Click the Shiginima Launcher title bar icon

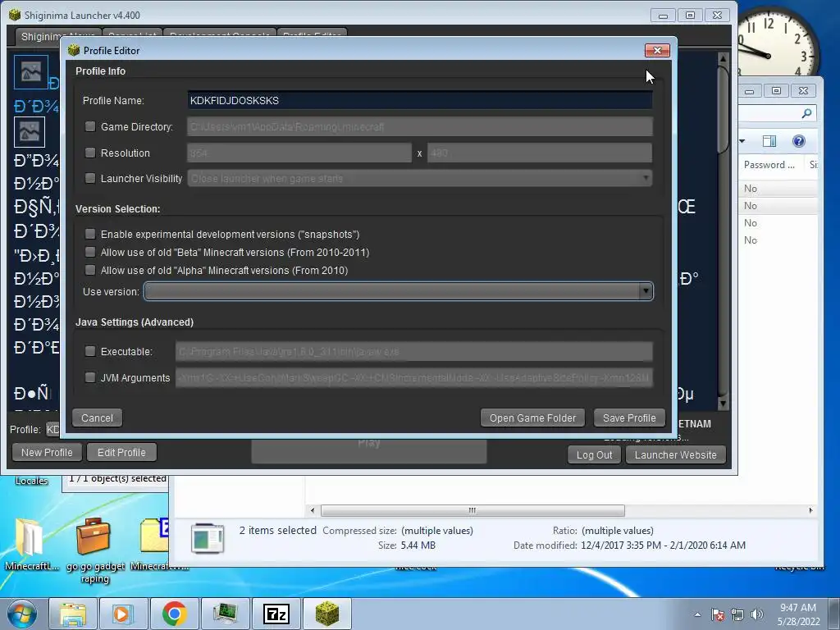point(15,15)
